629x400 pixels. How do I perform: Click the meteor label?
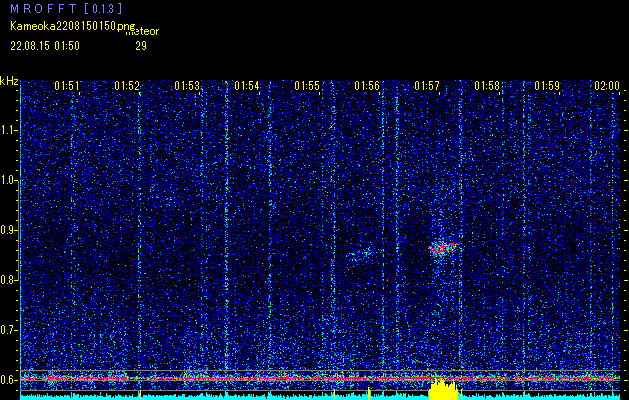click(x=142, y=32)
